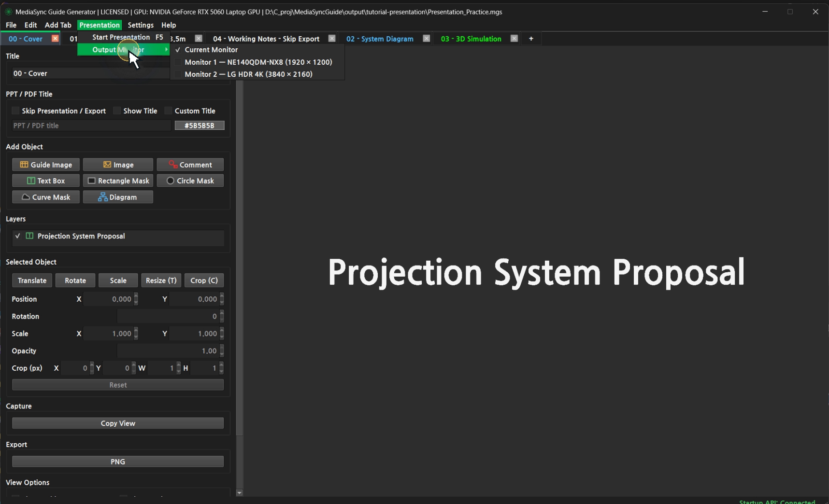Add a new tab with plus button
Viewport: 829px width, 504px height.
531,39
